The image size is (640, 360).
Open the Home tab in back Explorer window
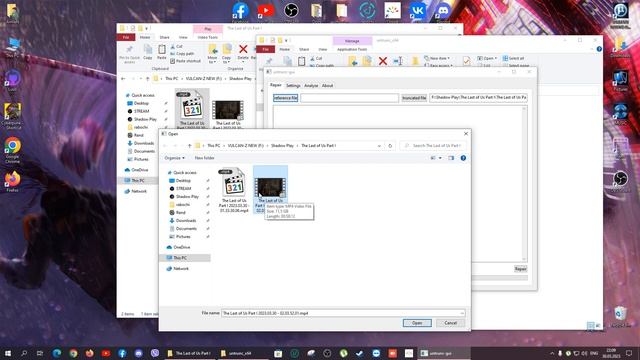[x=145, y=37]
